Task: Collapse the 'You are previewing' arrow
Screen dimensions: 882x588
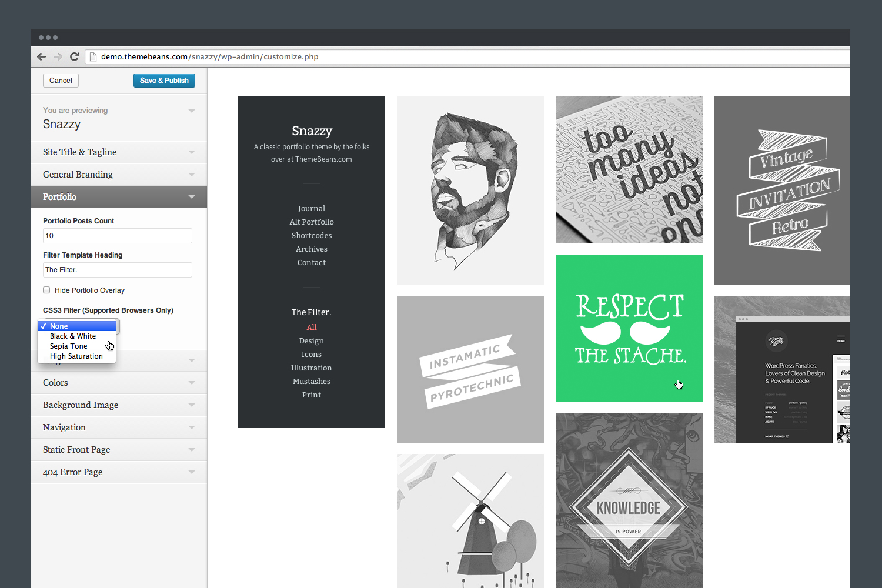Action: (x=191, y=111)
